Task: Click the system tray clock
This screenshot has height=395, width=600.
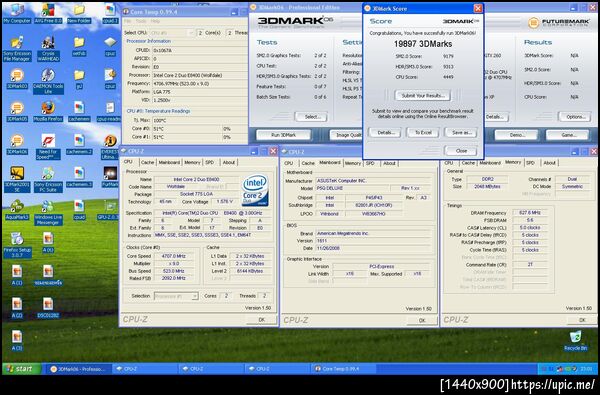Action: pos(587,369)
